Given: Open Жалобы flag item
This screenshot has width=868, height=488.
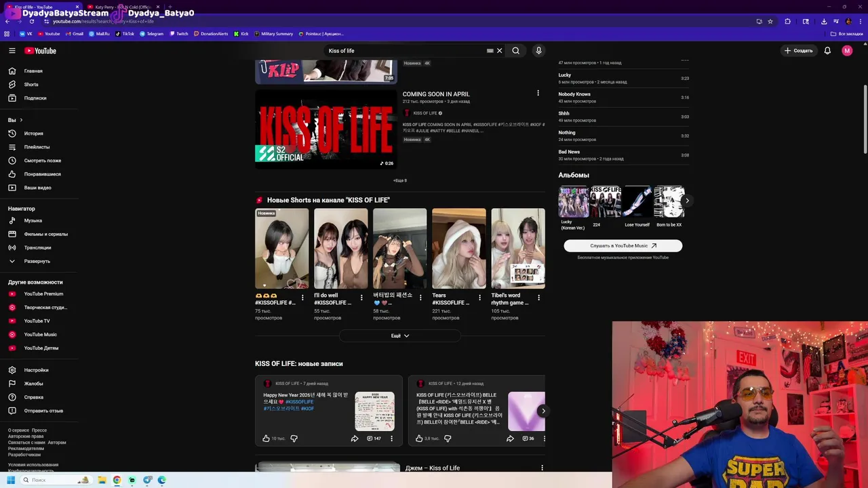Looking at the screenshot, I should [38, 384].
